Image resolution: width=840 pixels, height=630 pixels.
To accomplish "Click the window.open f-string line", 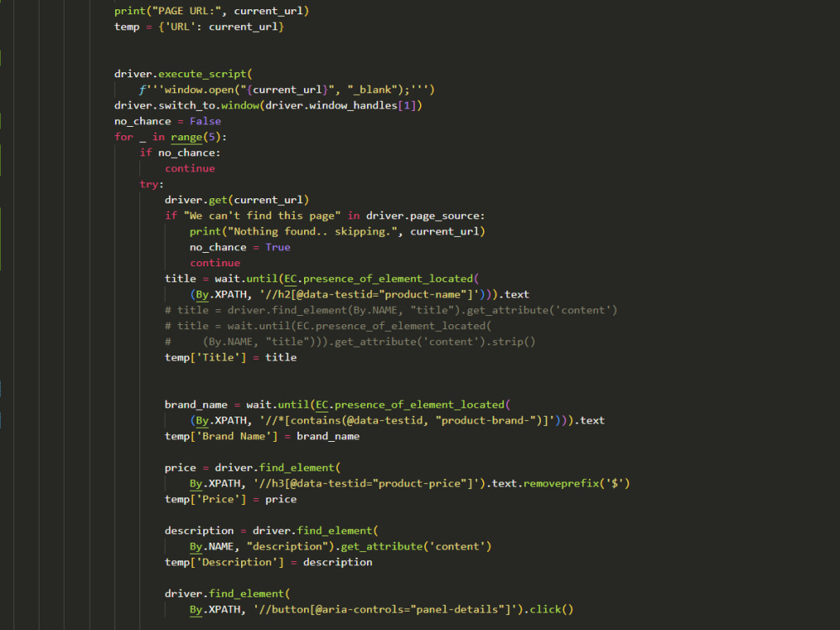I will point(286,90).
